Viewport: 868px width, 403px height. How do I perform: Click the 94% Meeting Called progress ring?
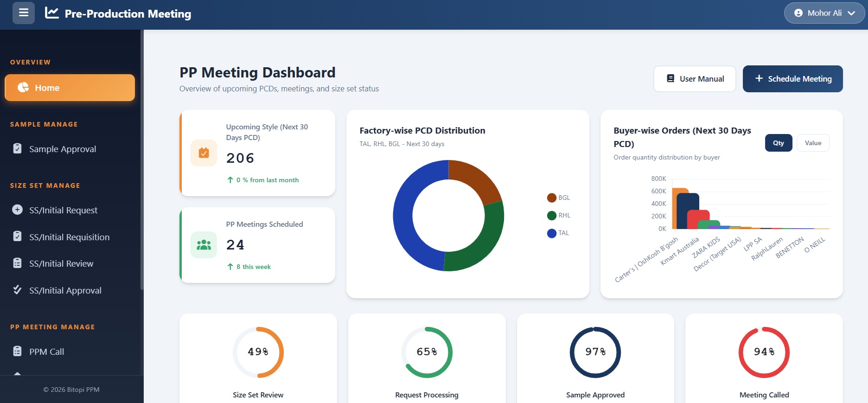click(x=764, y=352)
